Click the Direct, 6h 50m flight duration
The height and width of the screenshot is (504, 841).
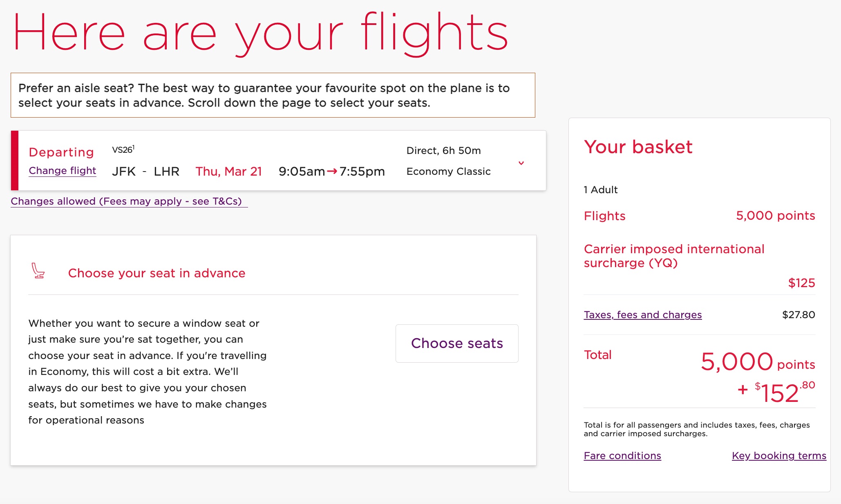coord(443,150)
